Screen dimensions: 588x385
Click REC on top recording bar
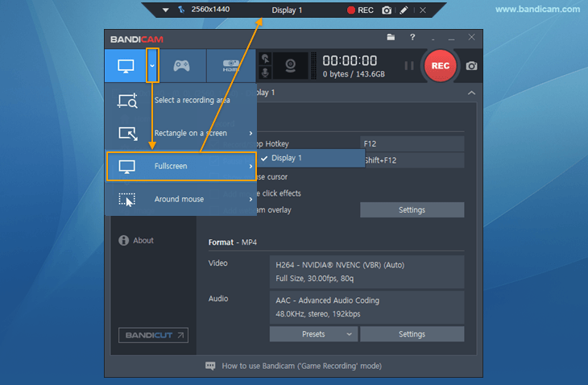click(360, 10)
